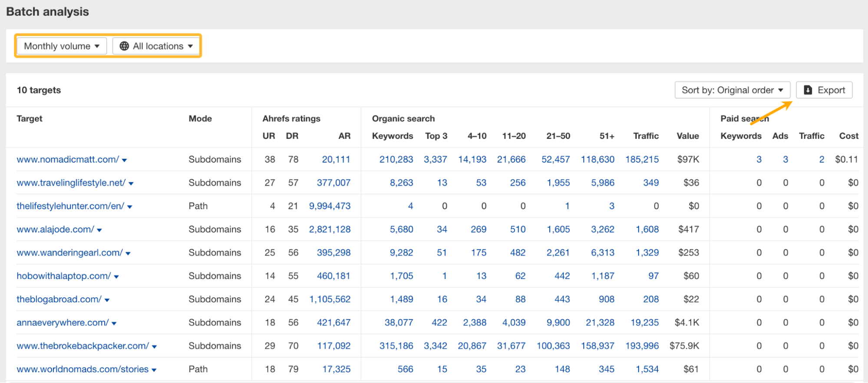Open Sort by: Original order dropdown

point(732,90)
